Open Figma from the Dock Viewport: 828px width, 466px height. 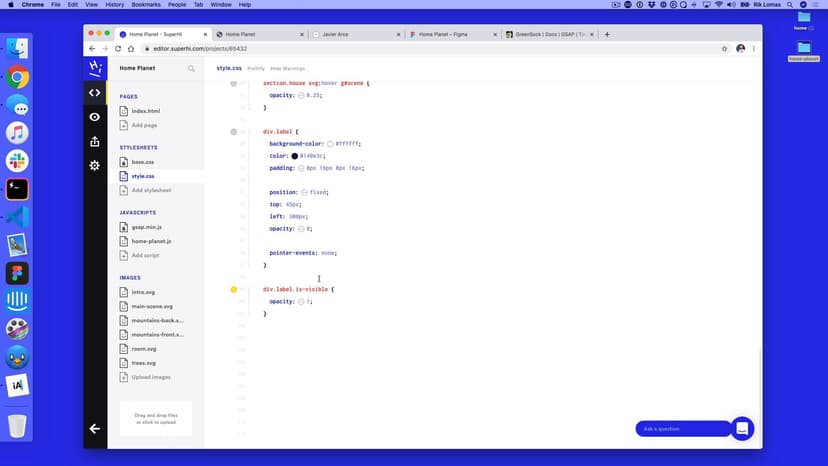(17, 273)
